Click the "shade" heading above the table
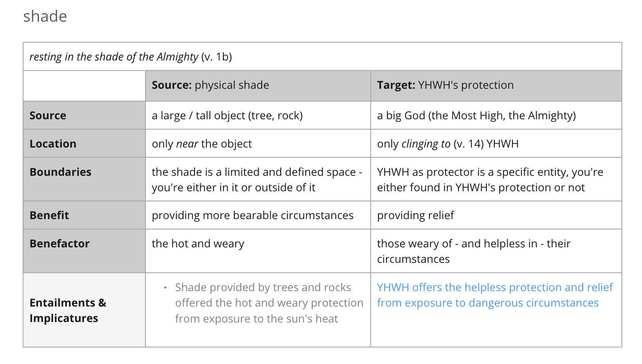The image size is (642, 364). coord(45,17)
